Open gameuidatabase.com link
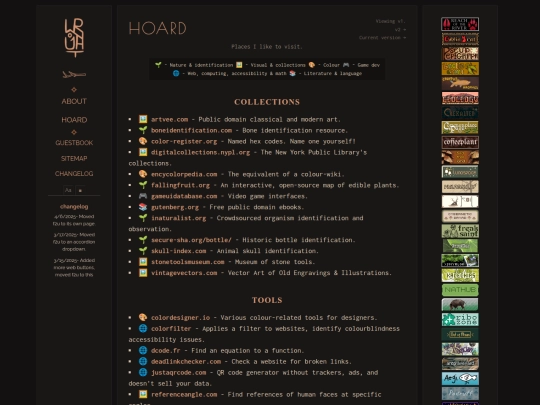540x405 pixels. (184, 196)
